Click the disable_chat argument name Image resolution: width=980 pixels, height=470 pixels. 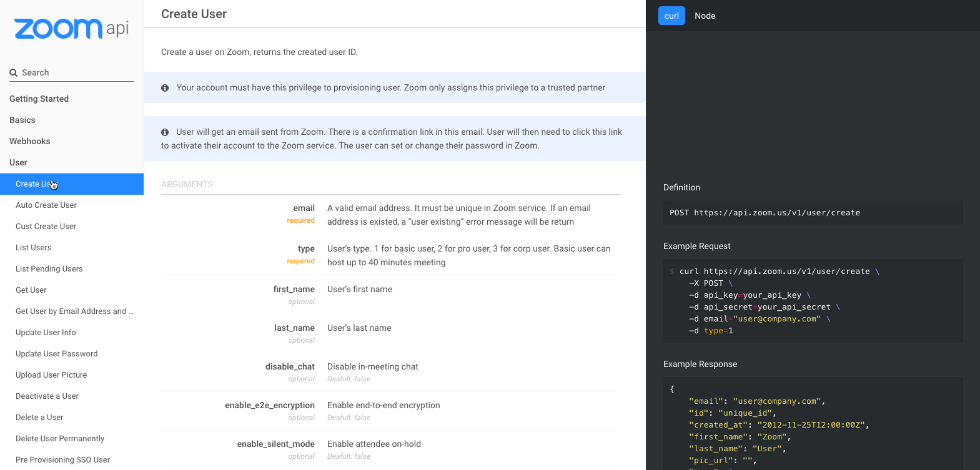(x=290, y=366)
